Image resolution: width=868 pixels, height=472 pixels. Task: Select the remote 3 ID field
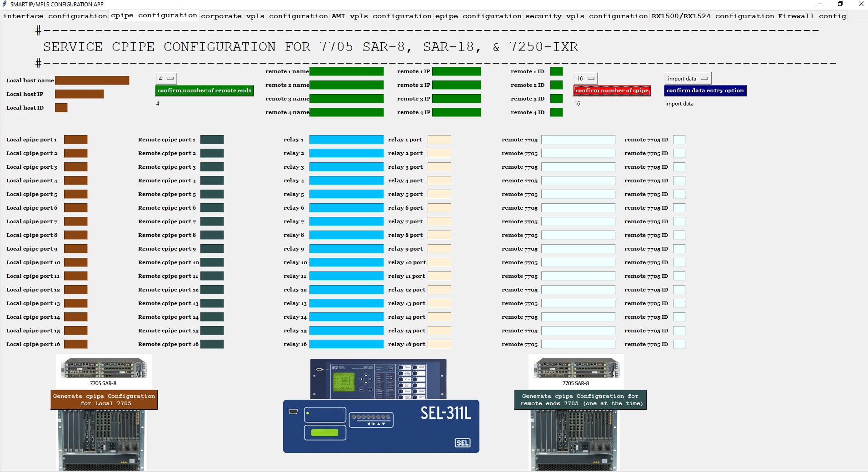click(x=557, y=99)
